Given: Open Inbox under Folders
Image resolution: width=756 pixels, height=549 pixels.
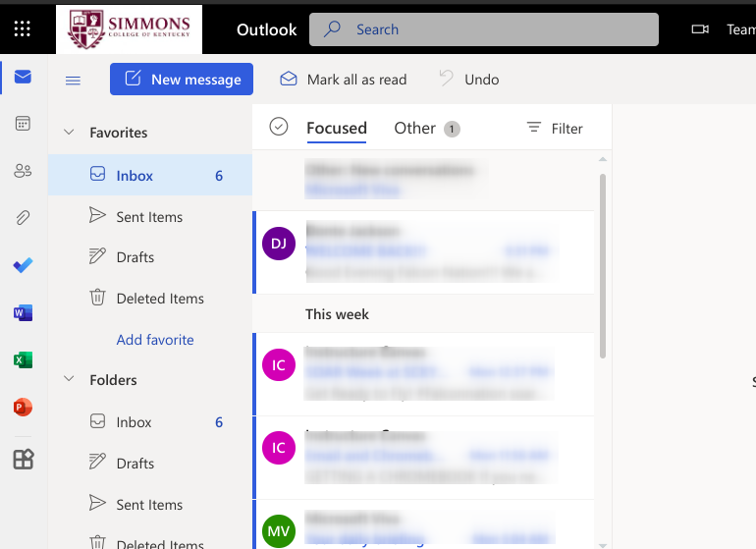Looking at the screenshot, I should coord(150,422).
